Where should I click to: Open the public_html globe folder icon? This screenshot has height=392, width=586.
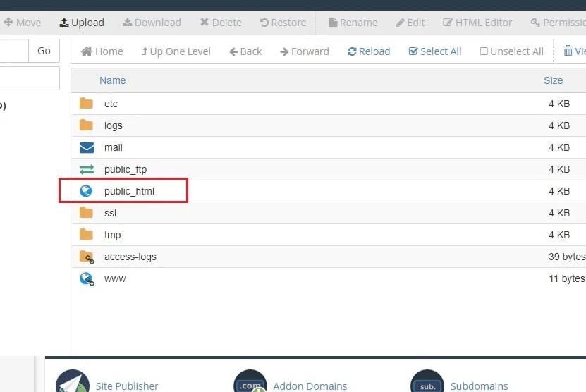[86, 191]
